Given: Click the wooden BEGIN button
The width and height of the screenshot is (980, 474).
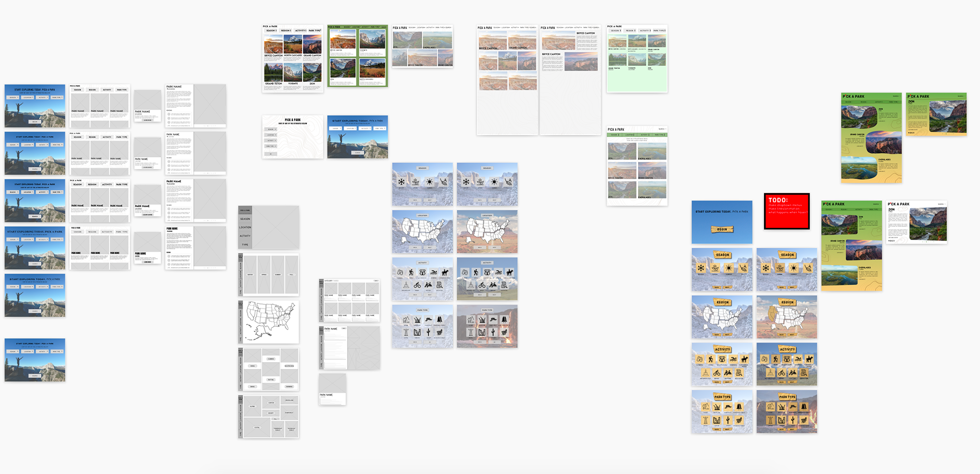Looking at the screenshot, I should tap(722, 229).
